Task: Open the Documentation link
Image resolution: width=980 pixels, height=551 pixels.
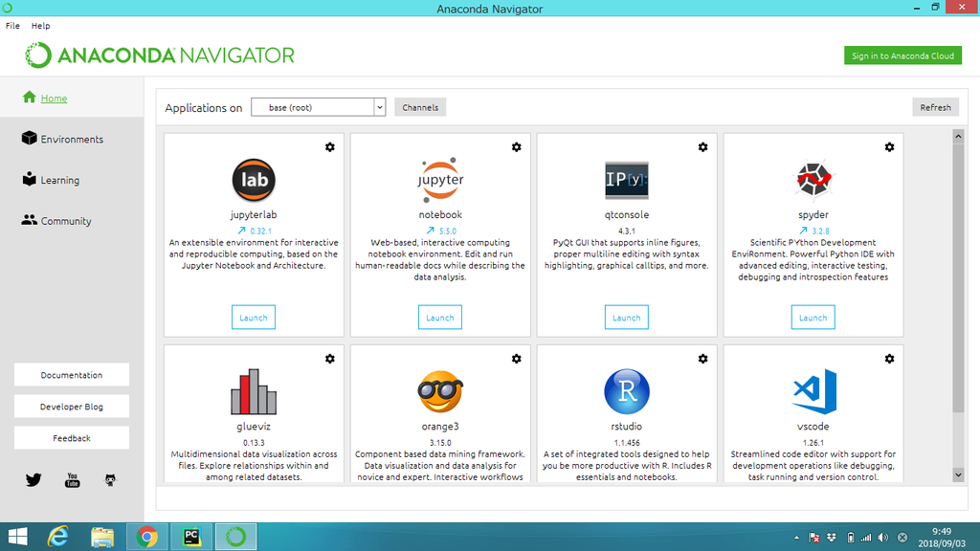Action: click(71, 375)
